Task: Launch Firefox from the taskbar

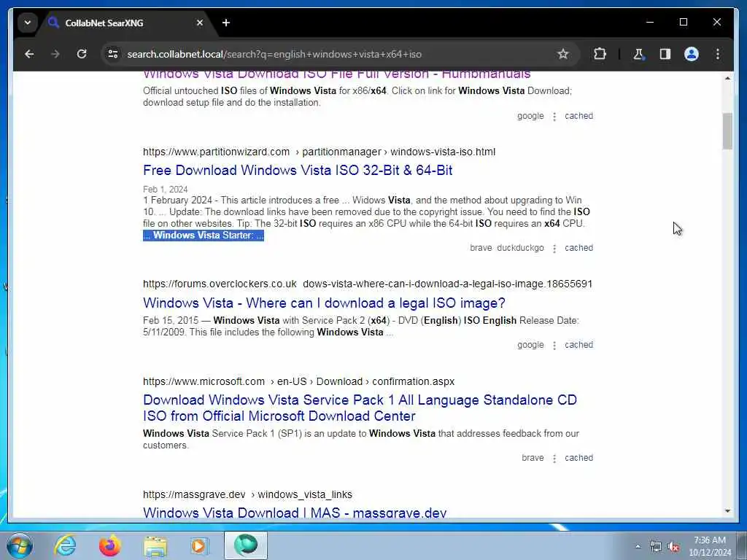Action: tap(109, 545)
